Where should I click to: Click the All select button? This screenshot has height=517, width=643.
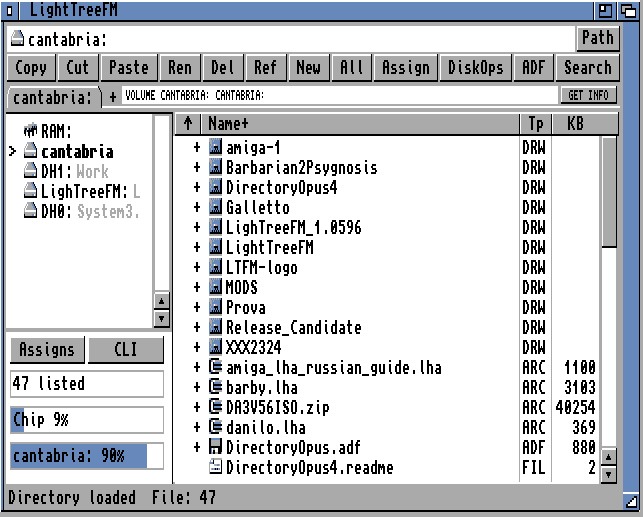(x=351, y=68)
